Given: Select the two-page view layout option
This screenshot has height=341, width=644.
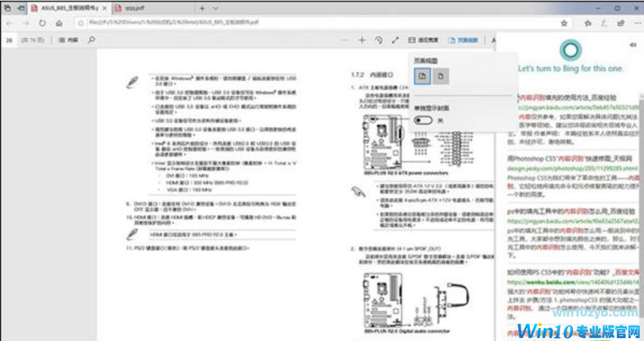Looking at the screenshot, I should point(422,77).
